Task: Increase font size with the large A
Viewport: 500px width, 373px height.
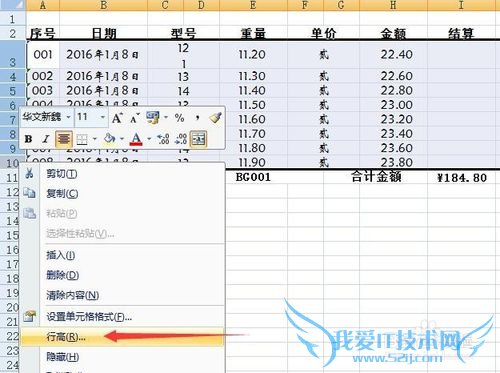Action: click(117, 118)
